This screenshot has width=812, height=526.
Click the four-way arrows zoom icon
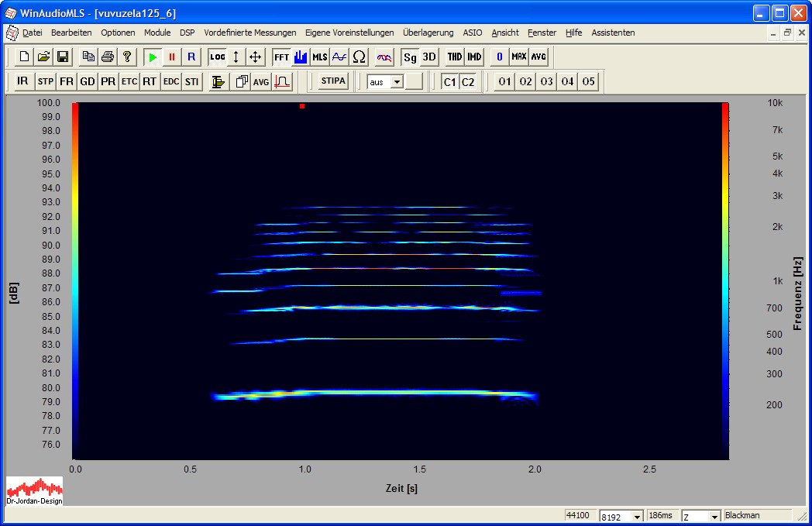point(256,57)
